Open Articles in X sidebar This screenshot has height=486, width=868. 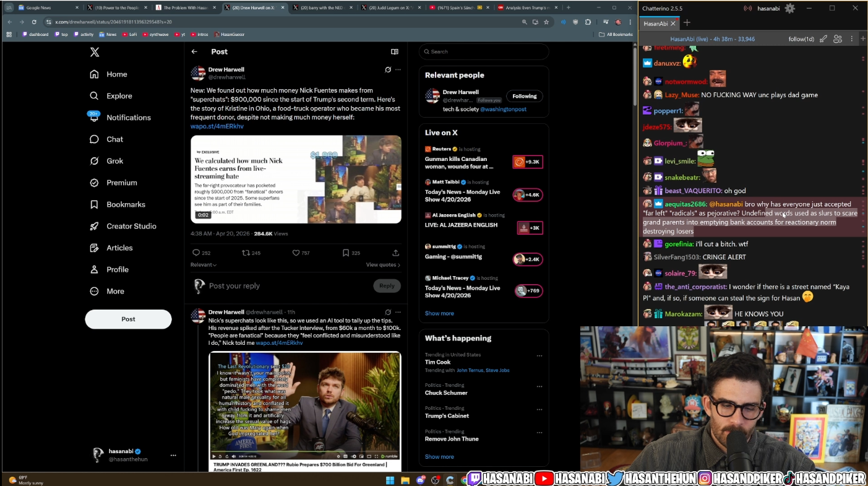[111, 248]
